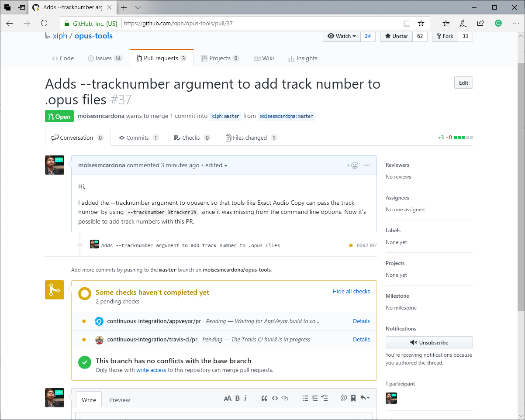Reference an issue with bookmark icon
Image resolution: width=525 pixels, height=420 pixels.
coord(353,398)
